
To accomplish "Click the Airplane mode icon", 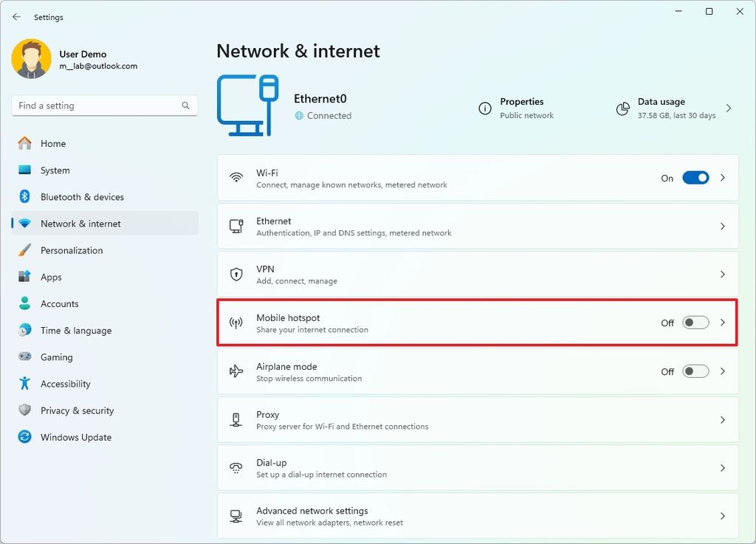I will click(x=236, y=371).
